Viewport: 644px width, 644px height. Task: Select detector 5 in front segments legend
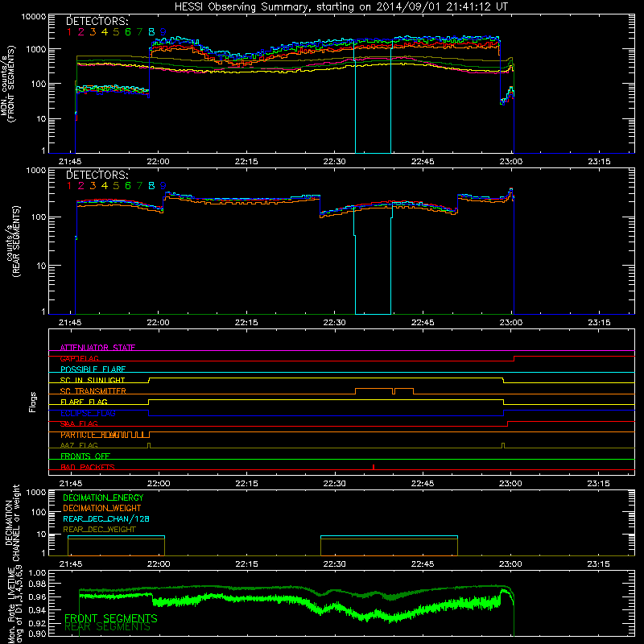[x=116, y=32]
